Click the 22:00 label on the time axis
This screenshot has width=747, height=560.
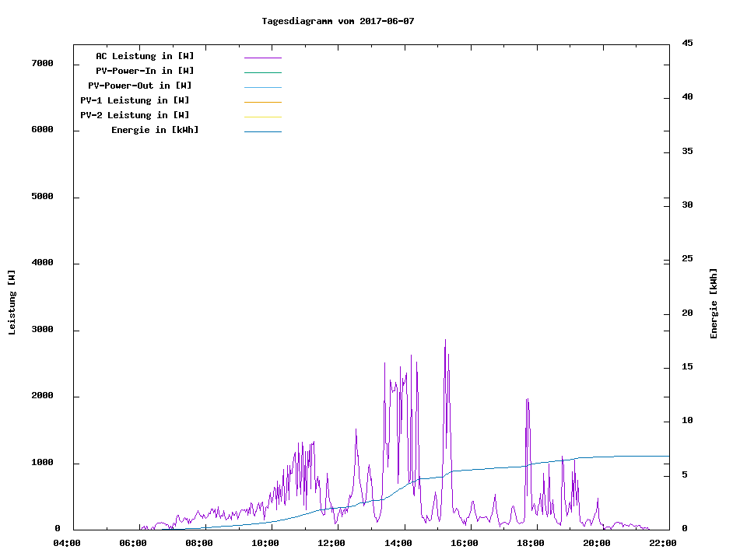pyautogui.click(x=663, y=543)
